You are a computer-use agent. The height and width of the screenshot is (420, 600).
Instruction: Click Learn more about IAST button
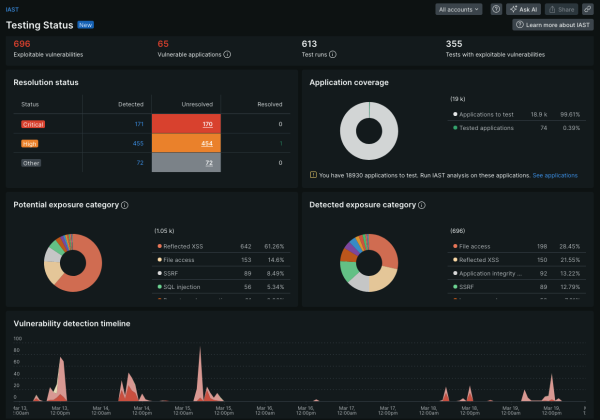552,25
